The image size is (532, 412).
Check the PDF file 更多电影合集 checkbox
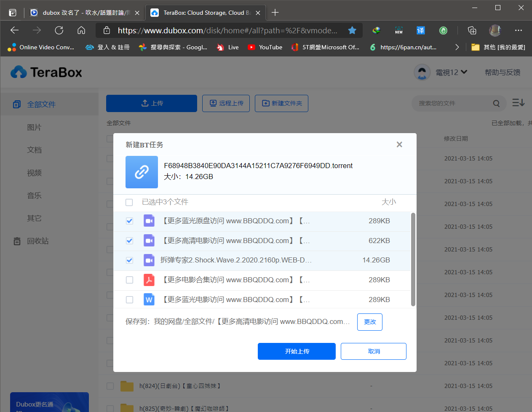point(129,280)
